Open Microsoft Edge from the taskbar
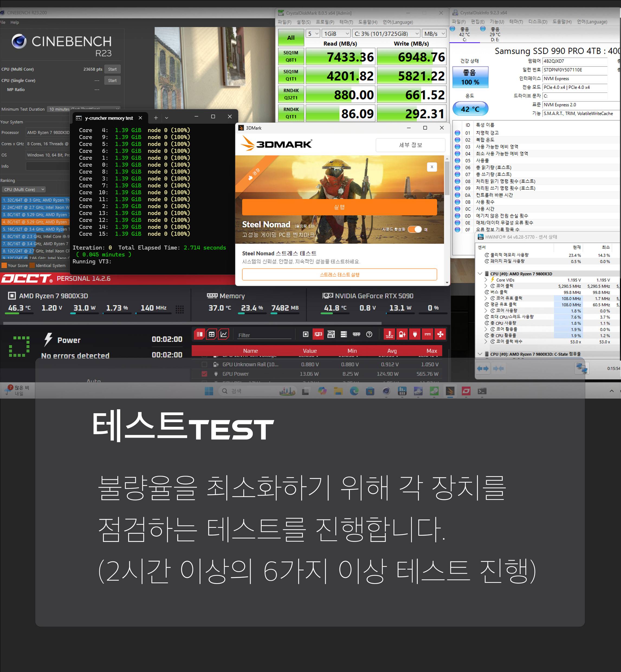The image size is (621, 672). (354, 391)
